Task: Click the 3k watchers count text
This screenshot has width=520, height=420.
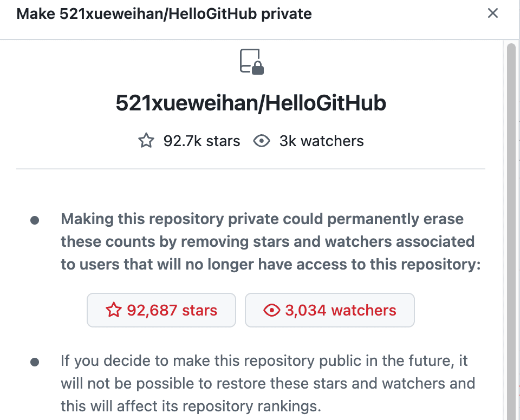Action: 321,141
